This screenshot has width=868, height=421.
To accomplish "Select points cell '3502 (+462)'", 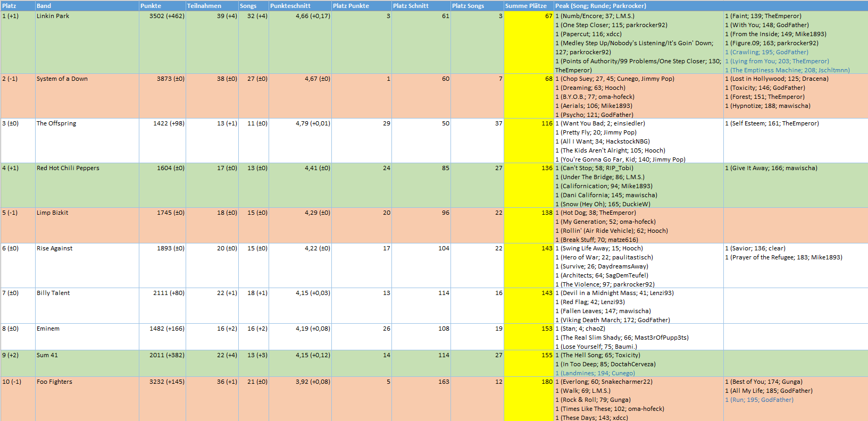I will (x=162, y=43).
